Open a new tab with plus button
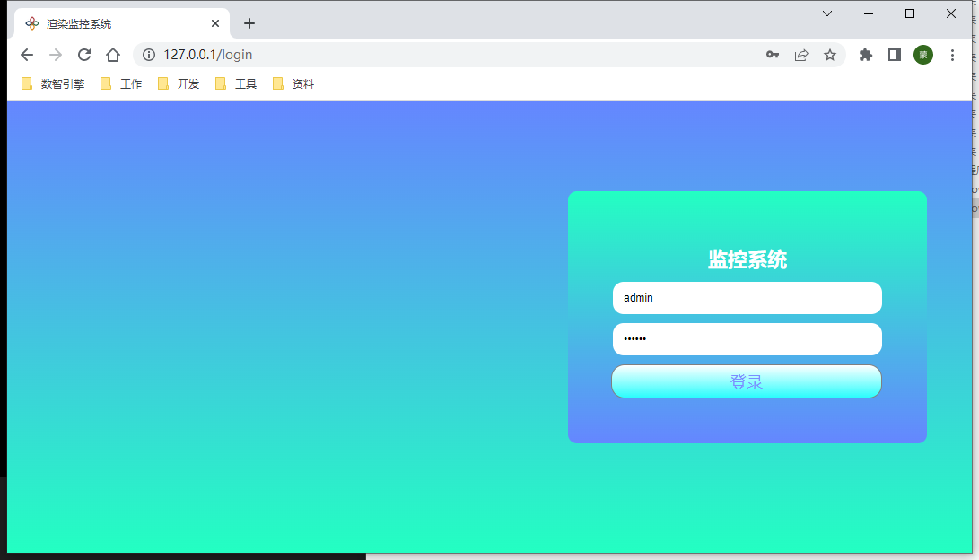Image resolution: width=979 pixels, height=560 pixels. coord(249,23)
